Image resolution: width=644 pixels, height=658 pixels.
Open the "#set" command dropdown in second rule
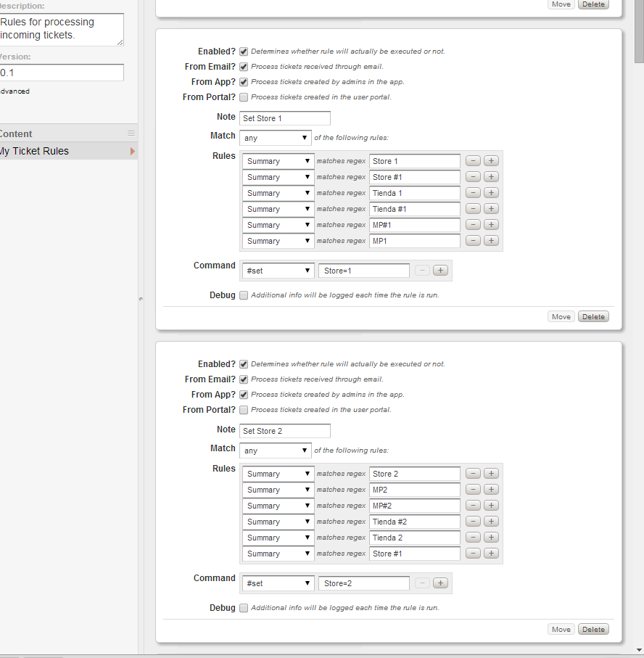coord(278,583)
